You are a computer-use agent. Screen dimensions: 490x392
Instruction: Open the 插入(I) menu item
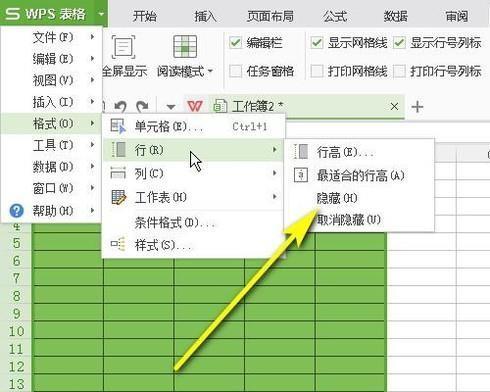[52, 102]
